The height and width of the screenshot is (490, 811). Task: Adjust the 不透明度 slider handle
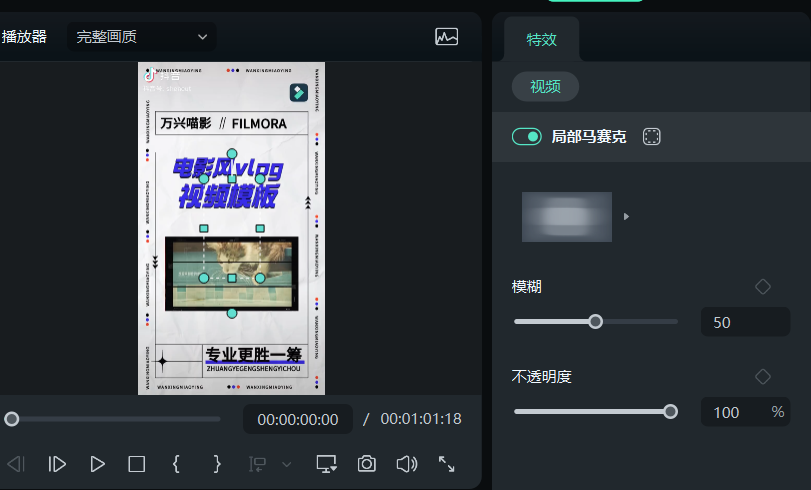[x=670, y=412]
